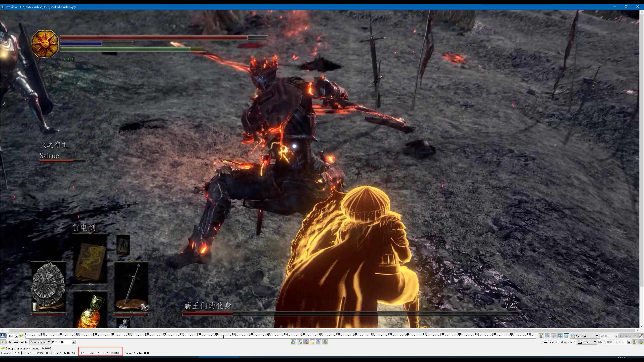Image resolution: width=644 pixels, height=362 pixels.
Task: Click the sun emblem icon in preview
Action: pos(45,44)
